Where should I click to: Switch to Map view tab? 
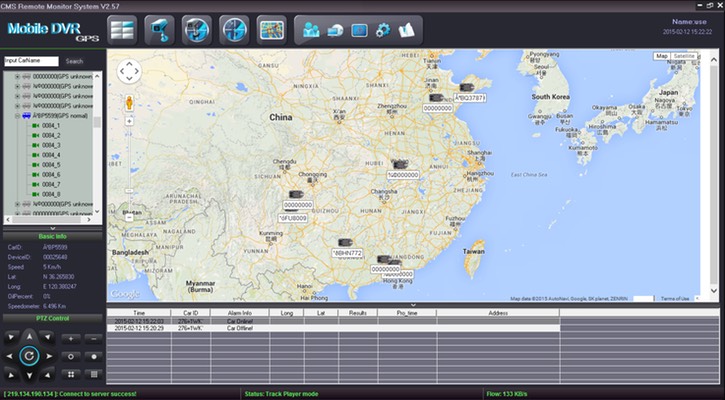click(x=662, y=56)
